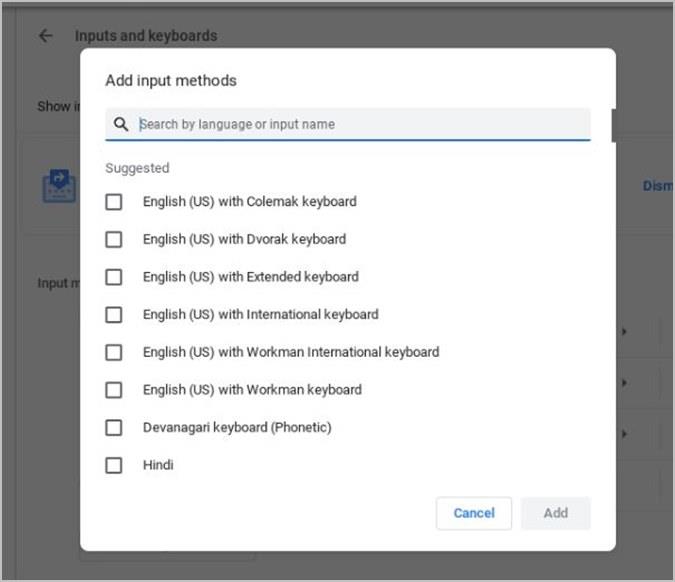Check English (US) with Colemak keyboard
The width and height of the screenshot is (675, 582).
tap(114, 201)
